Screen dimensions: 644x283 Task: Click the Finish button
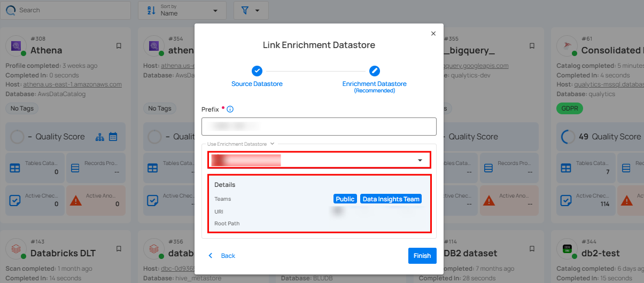pos(422,256)
